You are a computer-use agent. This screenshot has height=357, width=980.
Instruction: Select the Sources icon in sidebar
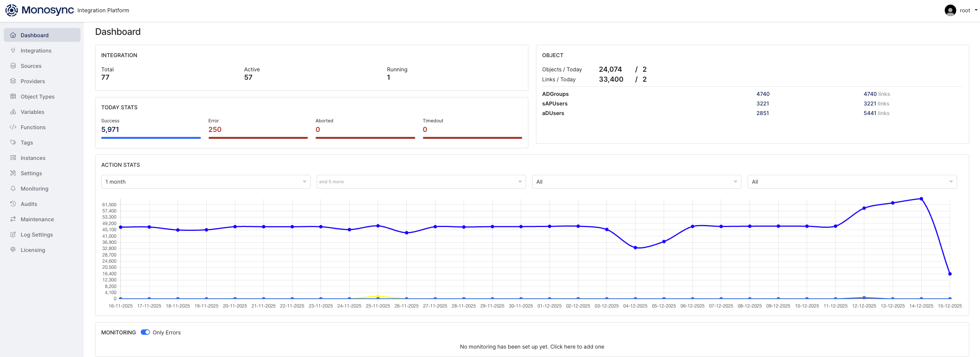[13, 66]
